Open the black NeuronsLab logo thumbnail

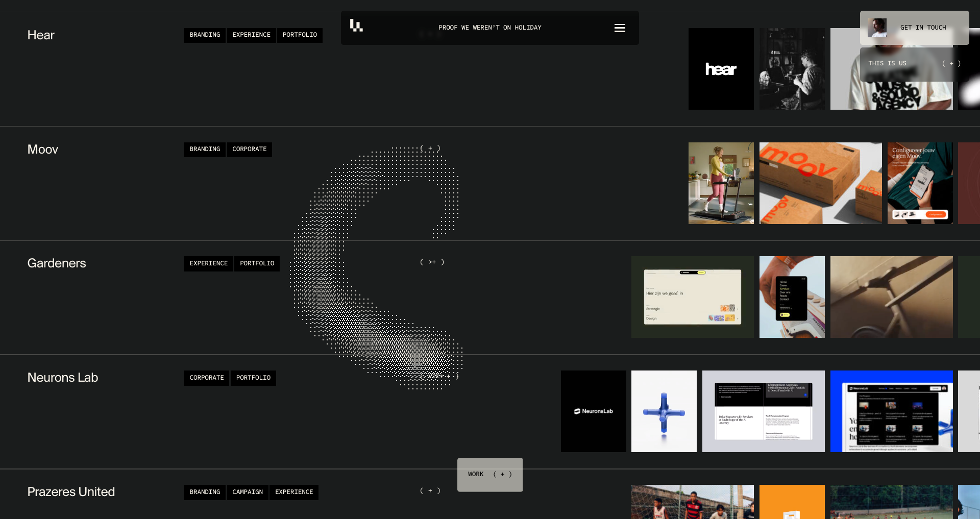[594, 411]
